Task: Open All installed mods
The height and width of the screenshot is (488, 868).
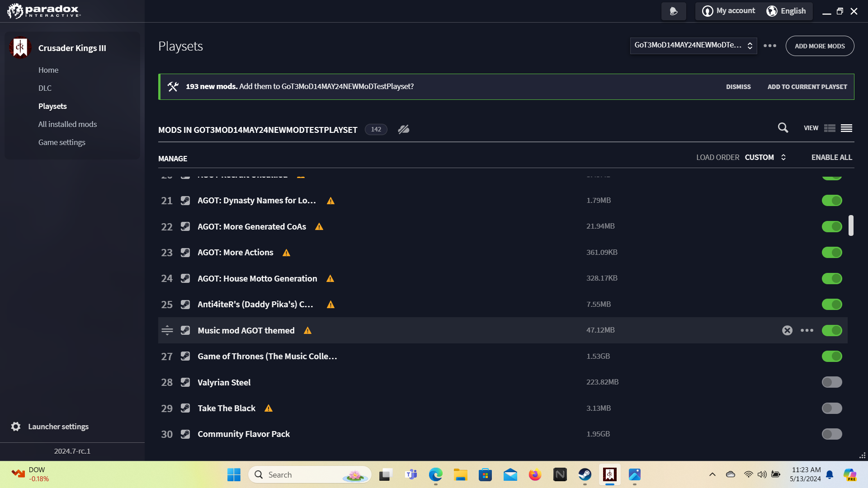Action: click(x=67, y=124)
